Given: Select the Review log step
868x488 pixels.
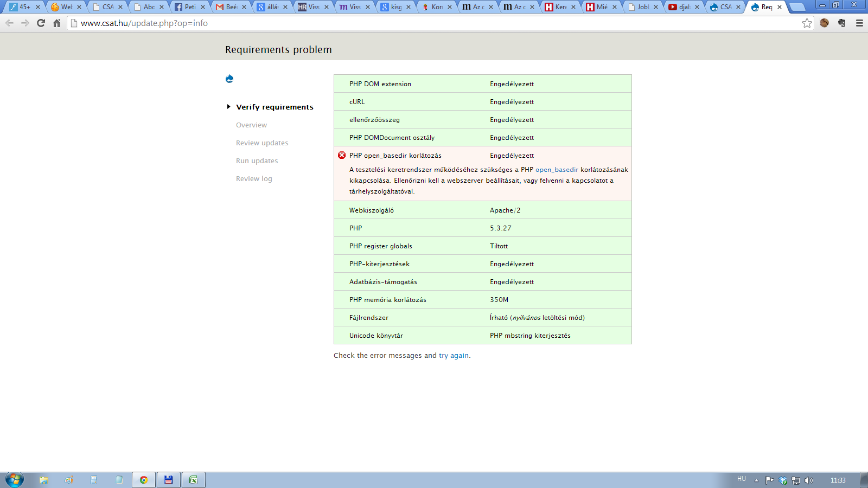Looking at the screenshot, I should (254, 179).
